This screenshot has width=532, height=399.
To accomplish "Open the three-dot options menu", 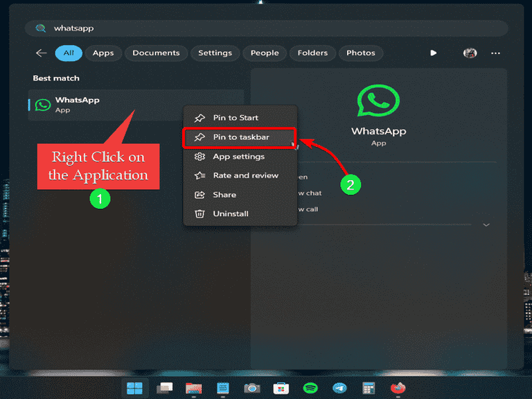I will 495,53.
